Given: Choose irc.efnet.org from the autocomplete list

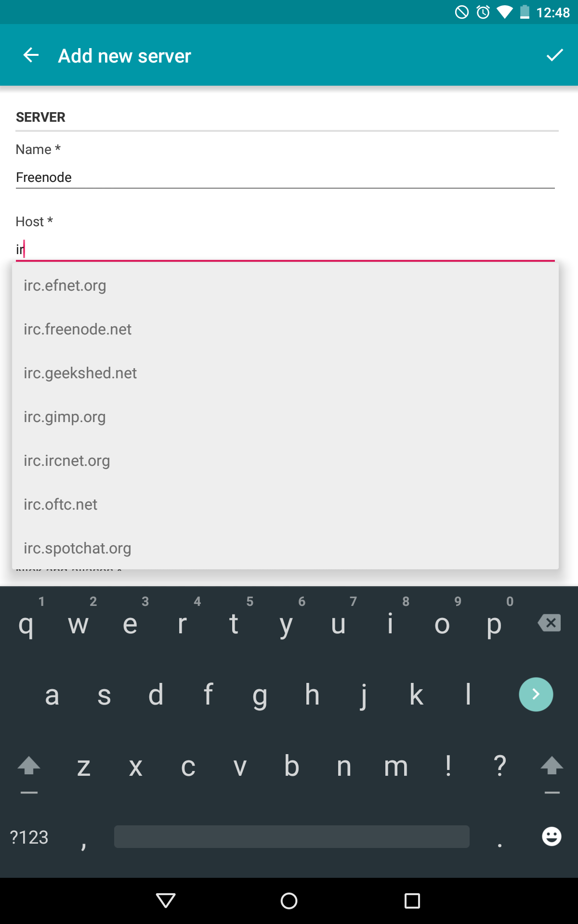Looking at the screenshot, I should [285, 285].
